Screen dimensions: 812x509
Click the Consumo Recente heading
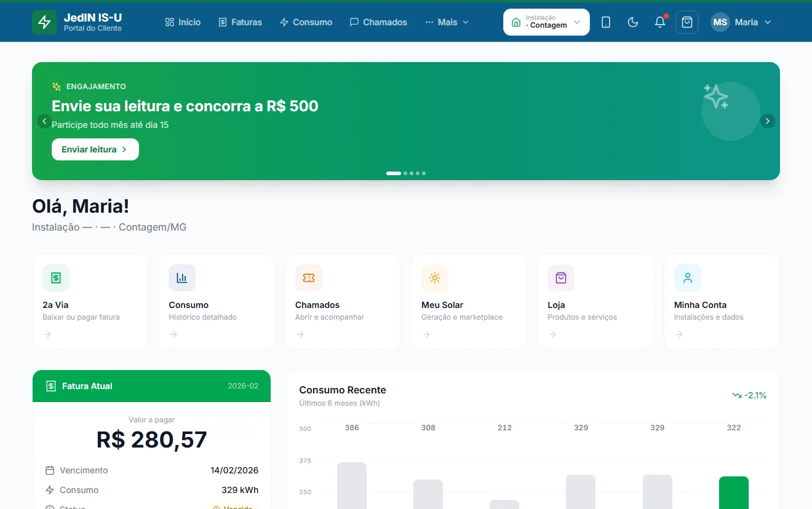[343, 390]
